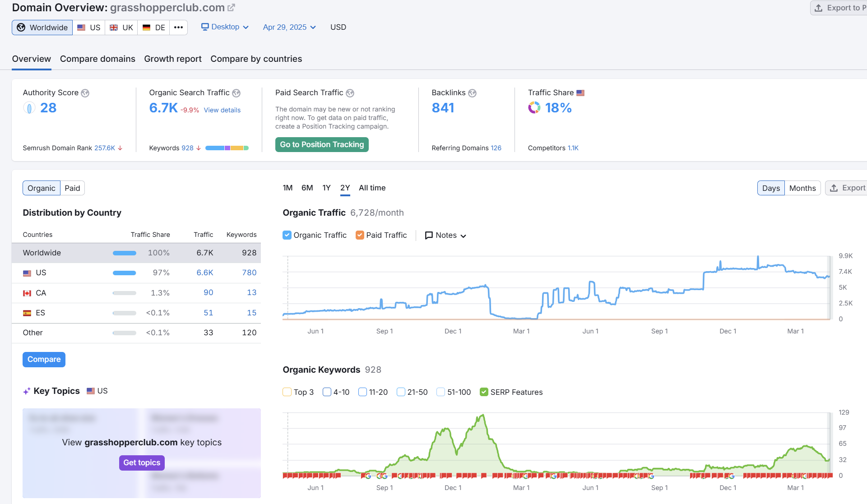Screen dimensions: 867x504
Task: Open Competitors 1.1K link
Action: pyautogui.click(x=573, y=148)
